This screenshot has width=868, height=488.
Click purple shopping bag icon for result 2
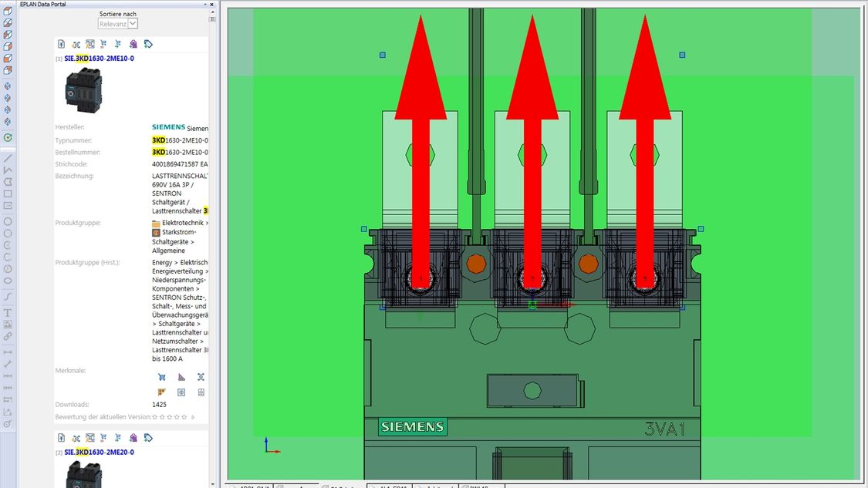[133, 438]
